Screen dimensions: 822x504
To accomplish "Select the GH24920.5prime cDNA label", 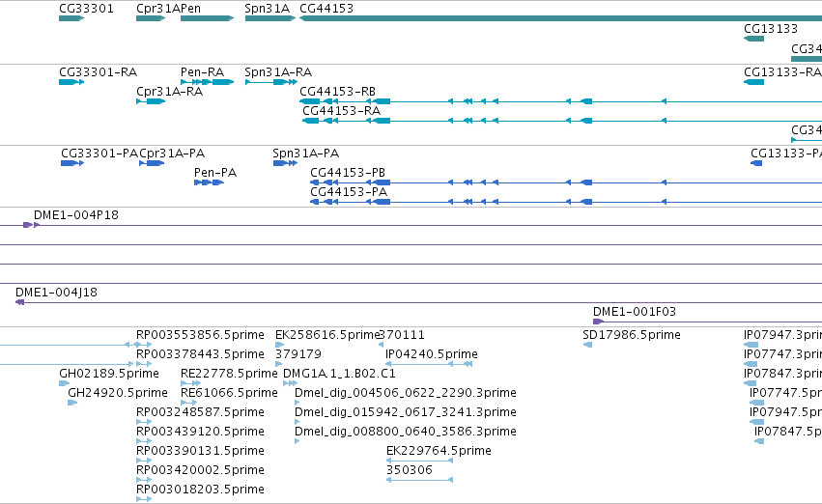I will click(118, 393).
